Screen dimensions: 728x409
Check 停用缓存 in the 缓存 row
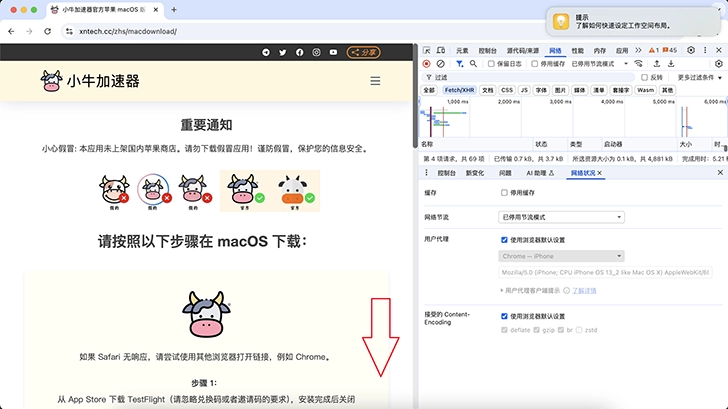tap(504, 193)
